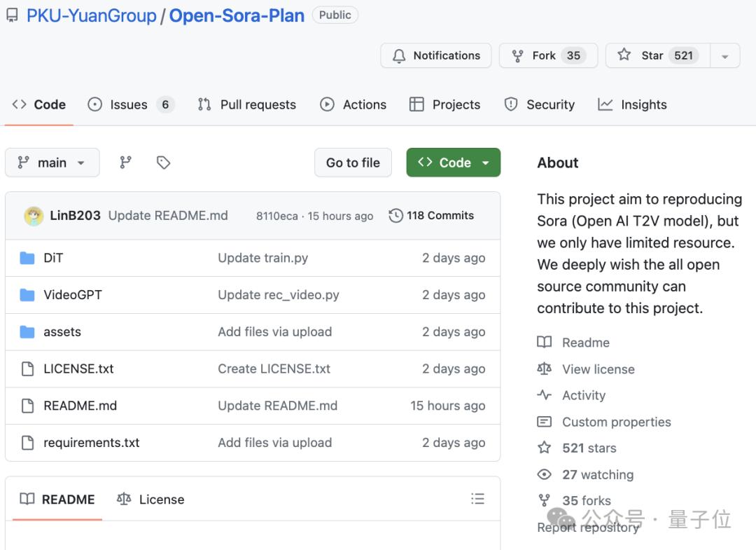Open the README outline list icon

click(477, 499)
